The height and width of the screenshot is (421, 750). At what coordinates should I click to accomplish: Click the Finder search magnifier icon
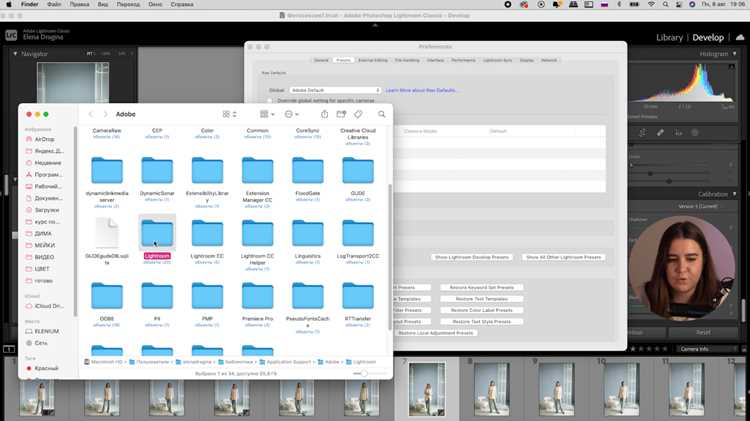(381, 114)
